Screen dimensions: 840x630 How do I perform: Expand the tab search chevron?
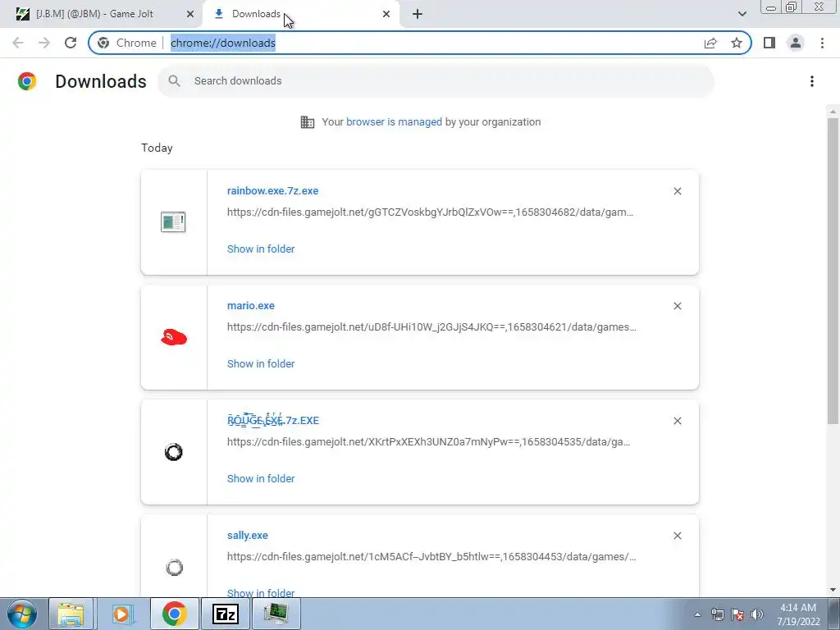click(742, 14)
